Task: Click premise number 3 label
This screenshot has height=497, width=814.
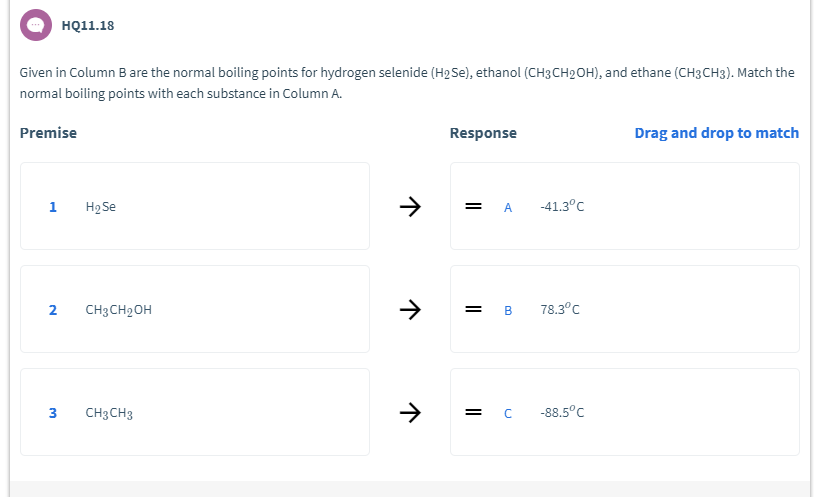Action: click(52, 412)
